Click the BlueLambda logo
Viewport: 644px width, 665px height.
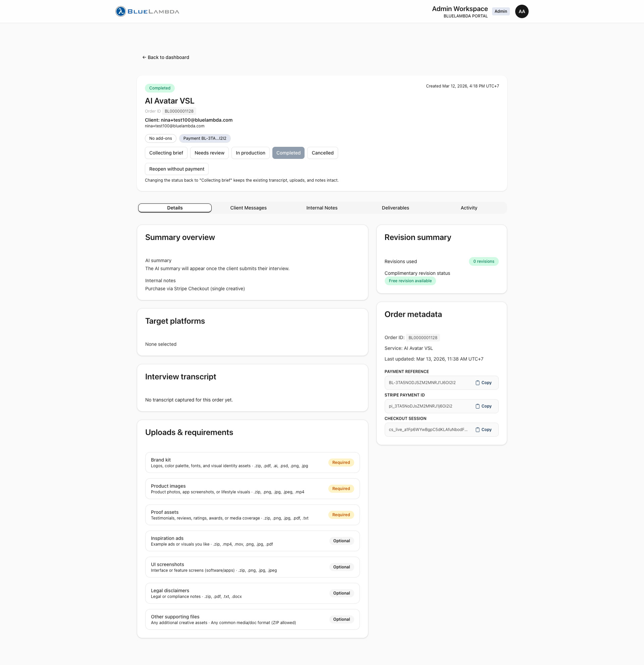coord(147,11)
